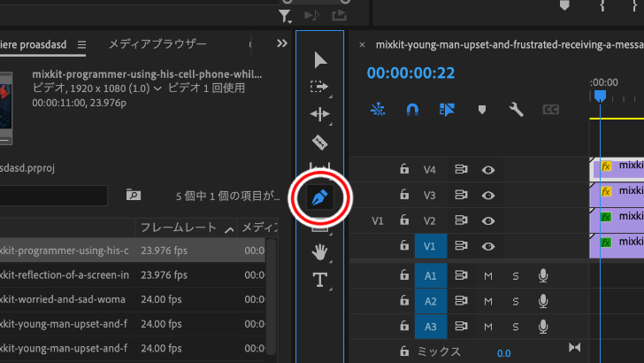
Task: Toggle lock on track V1
Action: [404, 245]
